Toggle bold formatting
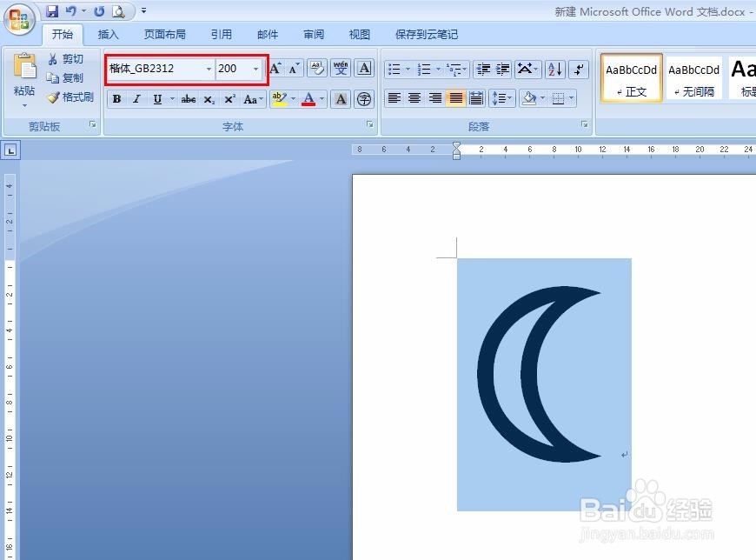 pyautogui.click(x=116, y=99)
